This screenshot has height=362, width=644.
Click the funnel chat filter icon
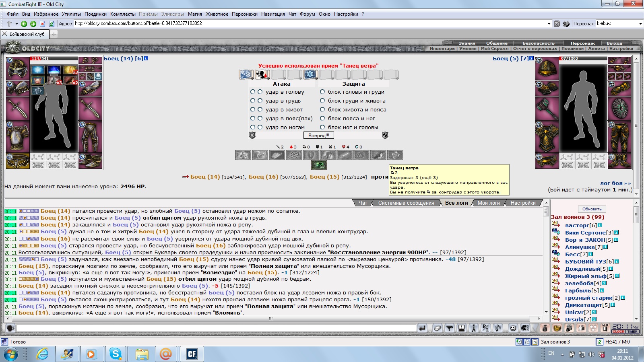coord(450,328)
